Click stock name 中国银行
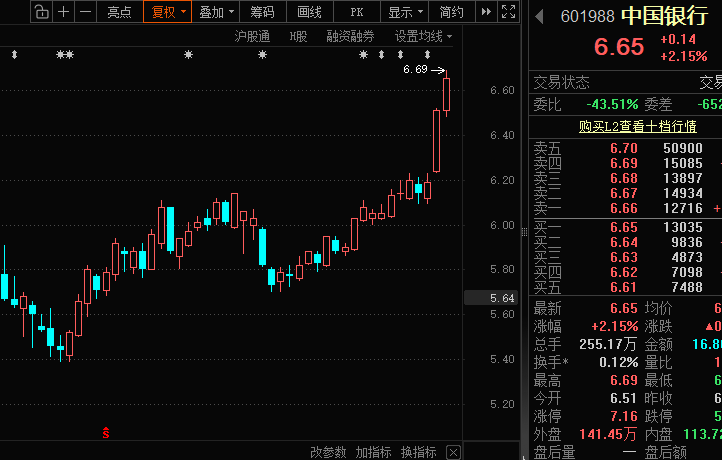This screenshot has height=460, width=722. click(x=664, y=16)
